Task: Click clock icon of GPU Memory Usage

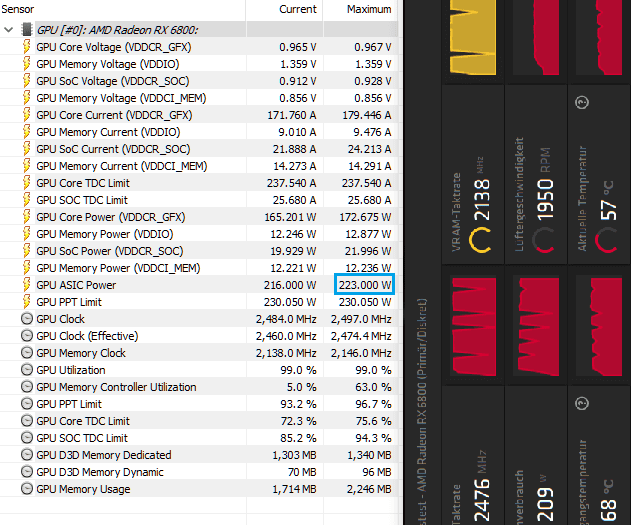Action: [27, 489]
